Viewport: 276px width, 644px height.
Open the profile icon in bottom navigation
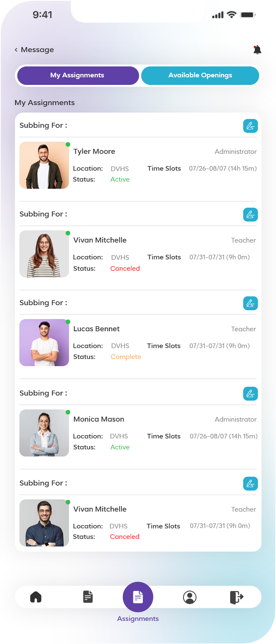(x=190, y=597)
